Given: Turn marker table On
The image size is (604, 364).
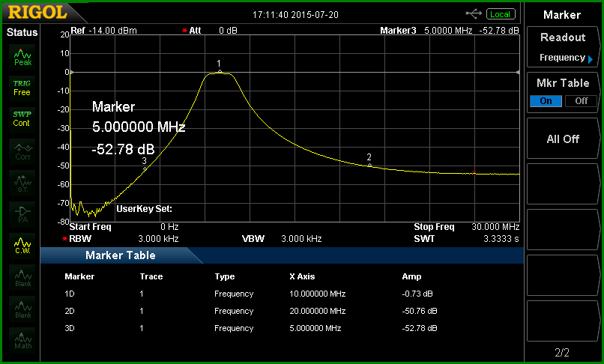Looking at the screenshot, I should click(x=546, y=101).
